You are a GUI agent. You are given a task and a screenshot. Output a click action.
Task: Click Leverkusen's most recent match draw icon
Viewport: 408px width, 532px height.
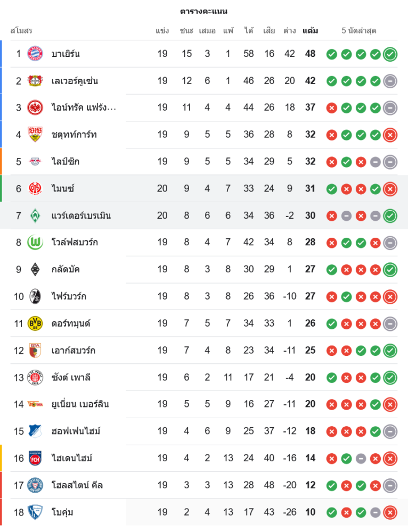click(x=390, y=81)
